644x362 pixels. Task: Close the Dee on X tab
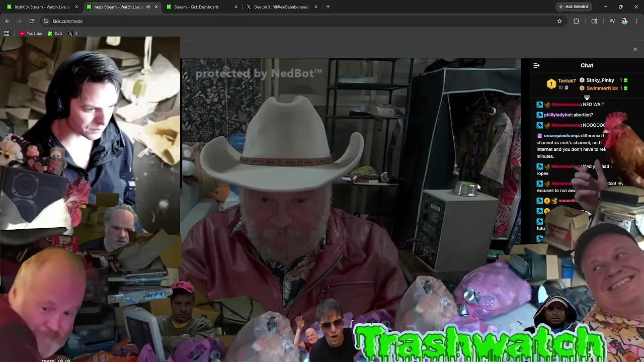coord(316,7)
